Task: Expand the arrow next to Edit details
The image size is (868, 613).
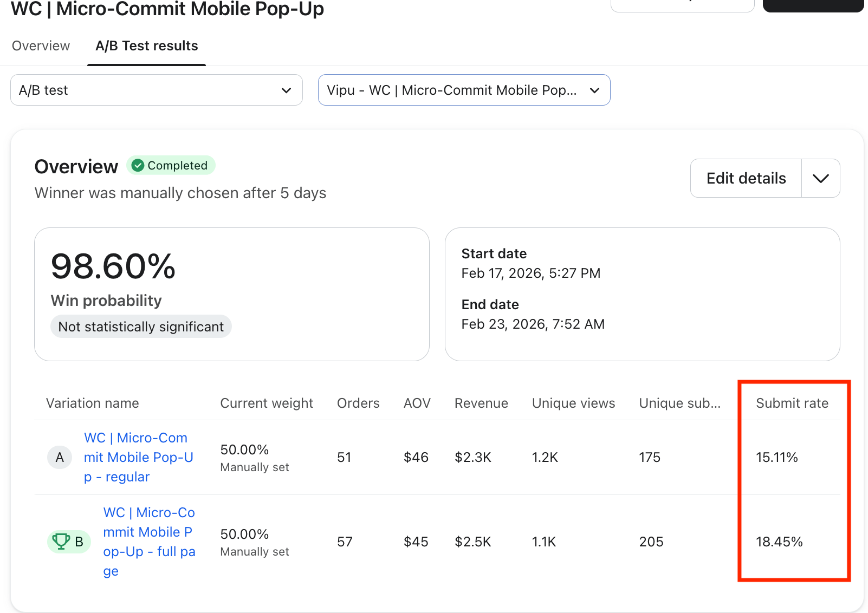Action: point(820,178)
